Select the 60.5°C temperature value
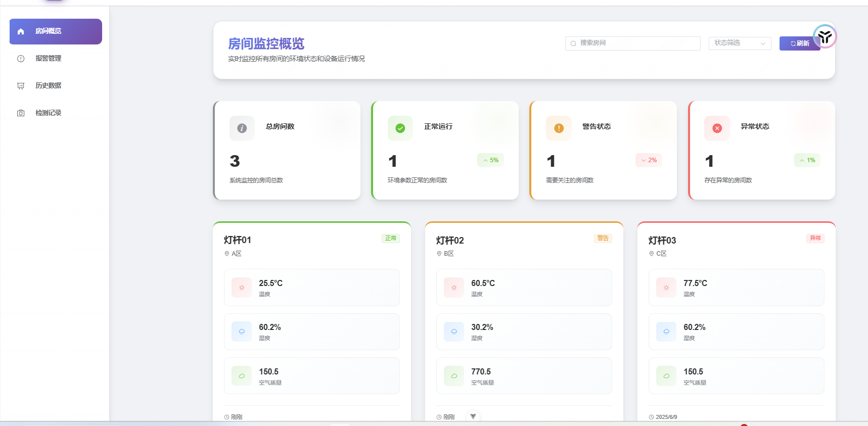868x426 pixels. (483, 283)
